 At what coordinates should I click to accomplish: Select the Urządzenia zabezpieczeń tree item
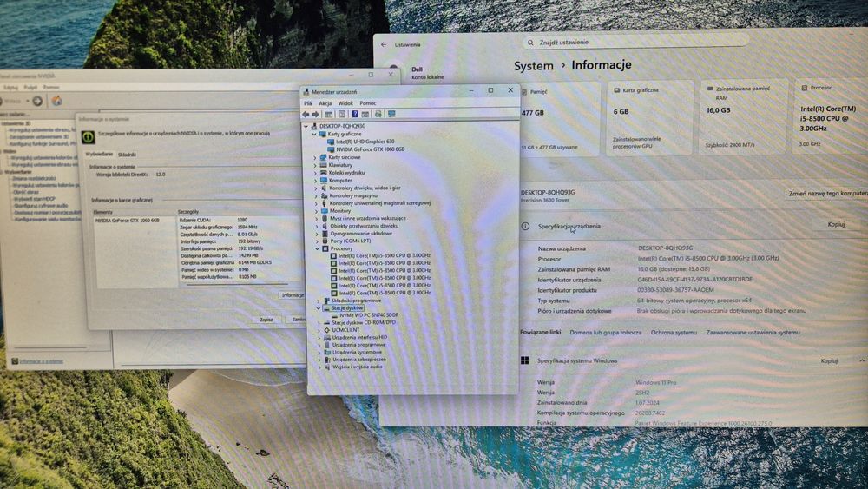pos(358,360)
